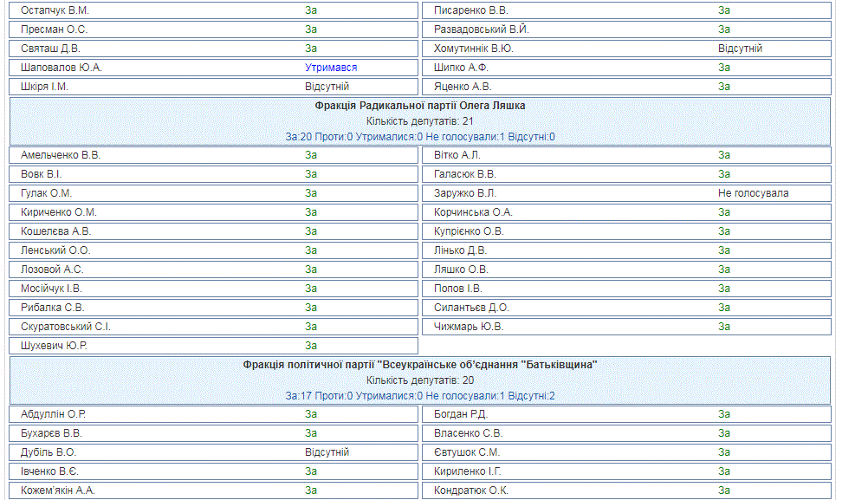Viewport: 868px width, 500px height.
Task: Click the Батьківщина vote summary За:17 line
Action: [x=420, y=396]
